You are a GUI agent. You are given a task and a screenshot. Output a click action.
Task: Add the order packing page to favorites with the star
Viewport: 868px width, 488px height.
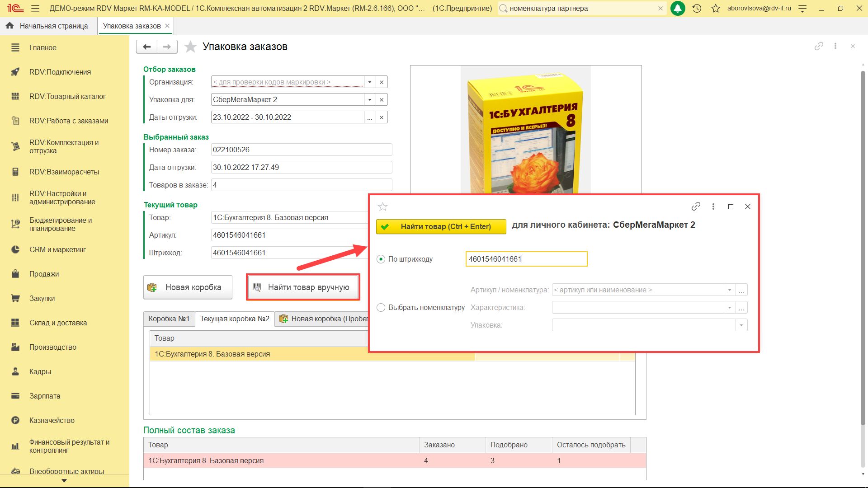[190, 47]
